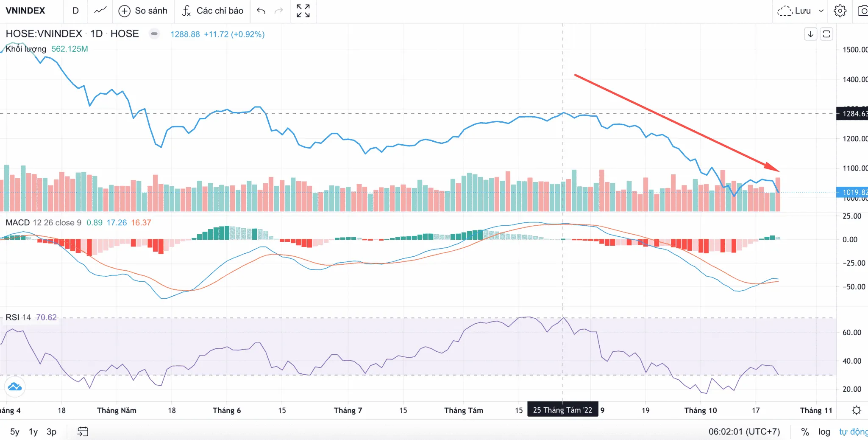Image resolution: width=868 pixels, height=440 pixels.
Task: Click the +11.72 (+0.92%) change value
Action: click(x=234, y=34)
